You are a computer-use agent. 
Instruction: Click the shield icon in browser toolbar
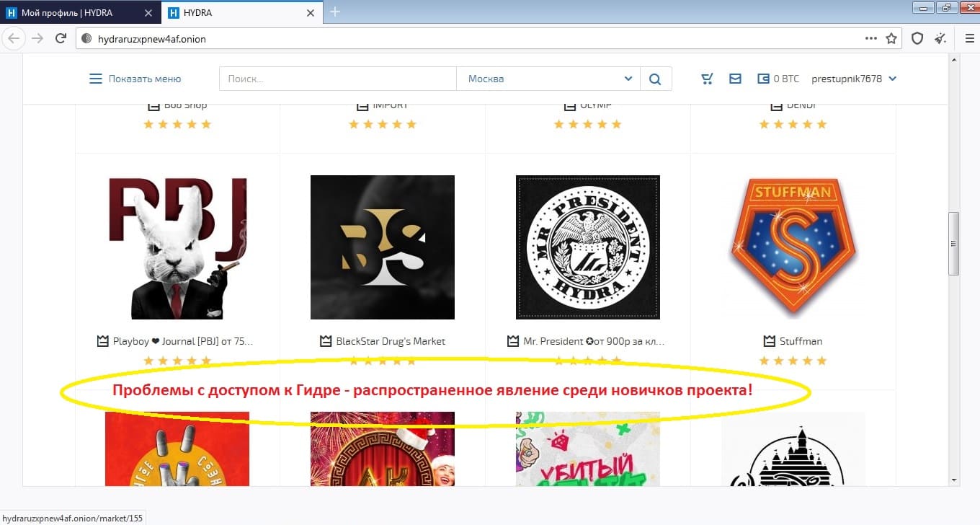[917, 39]
